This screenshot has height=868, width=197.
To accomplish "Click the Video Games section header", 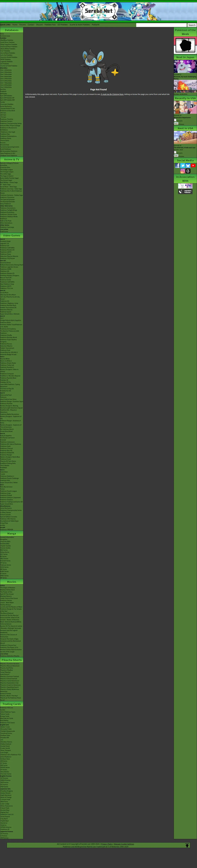I will click(12, 235).
